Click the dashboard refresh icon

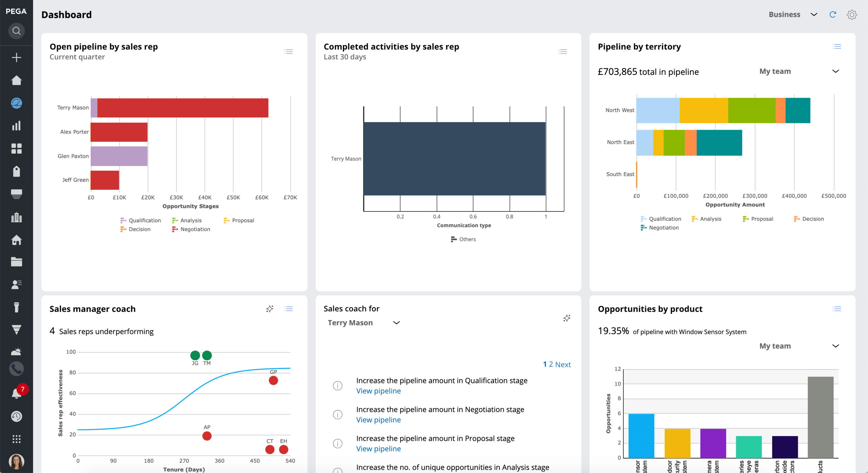[x=832, y=15]
